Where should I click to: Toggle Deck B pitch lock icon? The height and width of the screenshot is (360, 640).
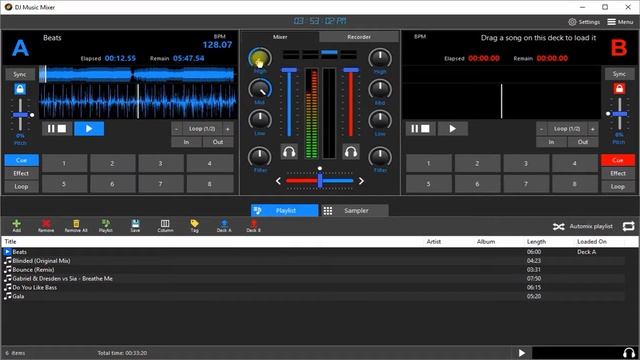pyautogui.click(x=619, y=89)
